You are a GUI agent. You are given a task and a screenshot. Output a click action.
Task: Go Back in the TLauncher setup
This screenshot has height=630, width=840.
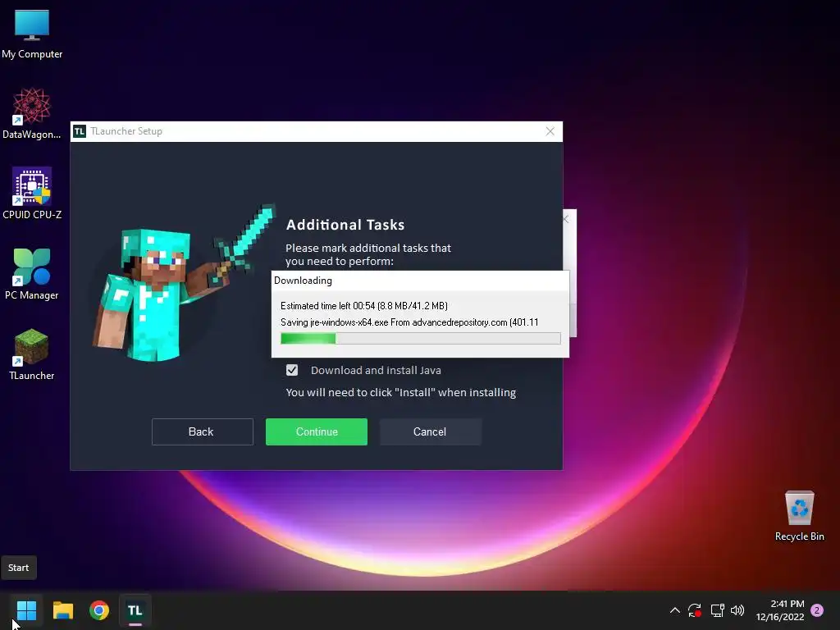tap(202, 431)
